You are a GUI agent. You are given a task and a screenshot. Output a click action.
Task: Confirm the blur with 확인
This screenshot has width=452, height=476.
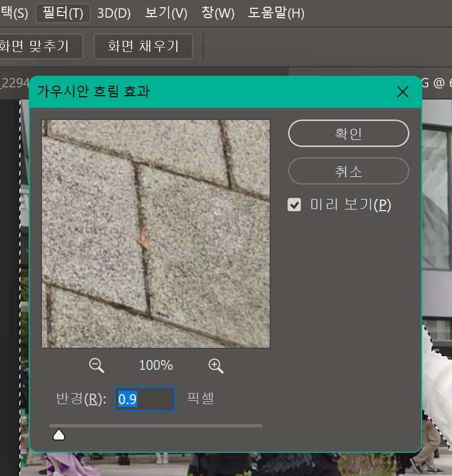tap(348, 133)
